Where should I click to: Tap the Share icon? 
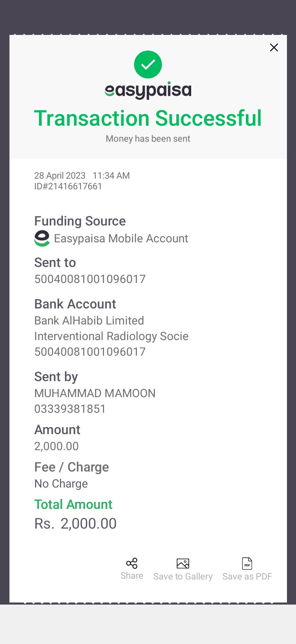[132, 563]
